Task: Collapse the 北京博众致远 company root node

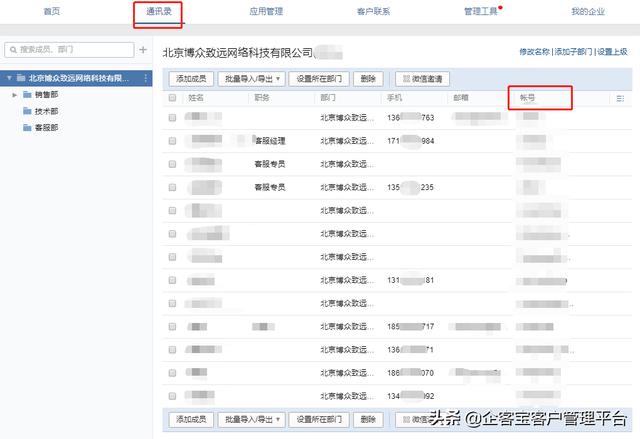Action: 8,78
